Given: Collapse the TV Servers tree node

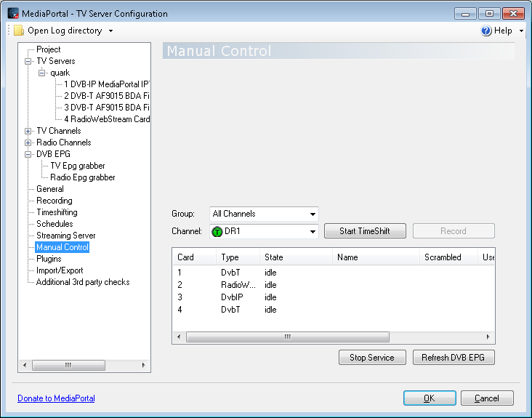Looking at the screenshot, I should tap(28, 61).
